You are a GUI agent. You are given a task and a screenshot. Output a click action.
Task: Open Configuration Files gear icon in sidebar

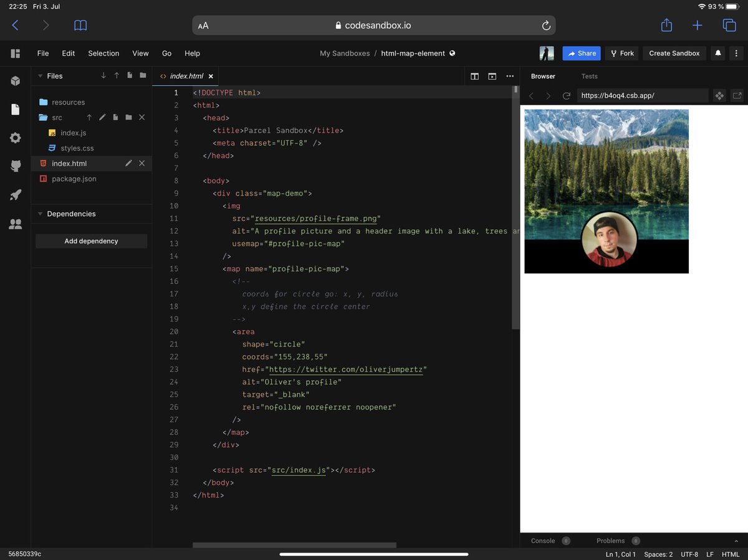click(x=16, y=138)
